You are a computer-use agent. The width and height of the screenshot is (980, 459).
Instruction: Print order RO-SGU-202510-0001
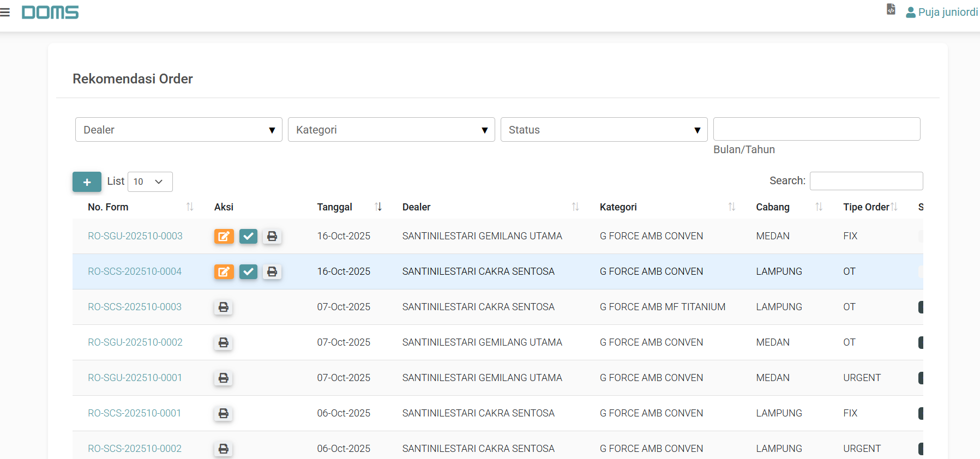click(223, 378)
